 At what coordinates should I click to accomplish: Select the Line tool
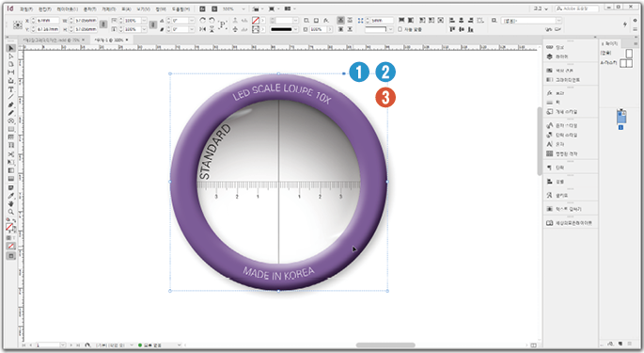pos(11,97)
